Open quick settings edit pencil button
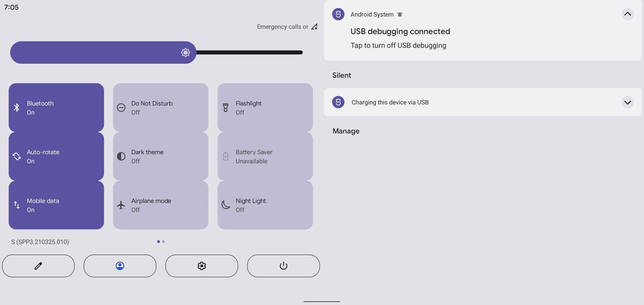 (x=38, y=266)
